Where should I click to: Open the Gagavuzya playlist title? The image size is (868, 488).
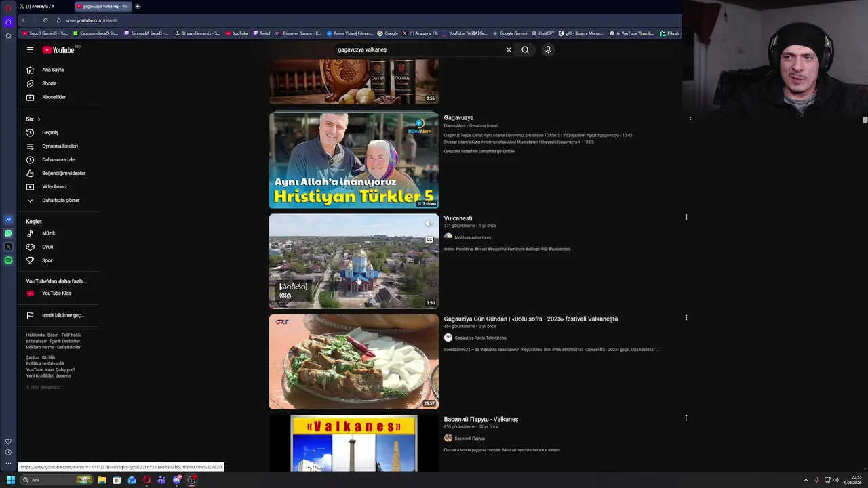(x=458, y=118)
